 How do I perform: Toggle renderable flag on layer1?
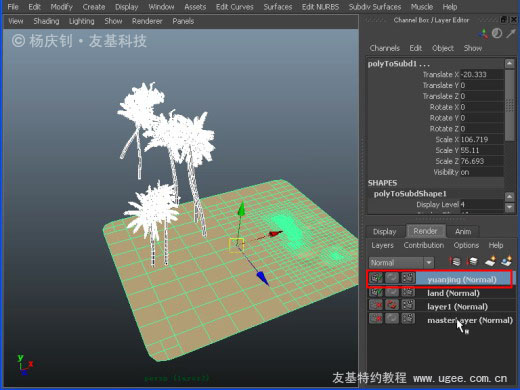[x=376, y=305]
